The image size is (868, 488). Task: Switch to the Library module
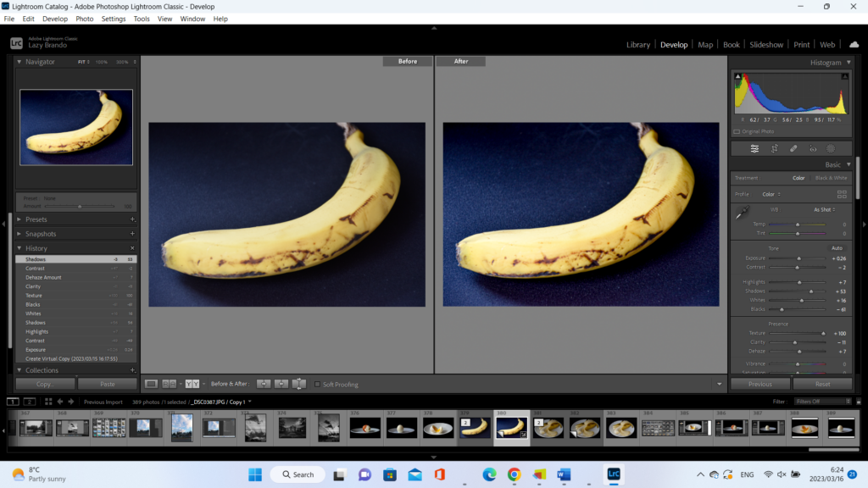coord(638,45)
